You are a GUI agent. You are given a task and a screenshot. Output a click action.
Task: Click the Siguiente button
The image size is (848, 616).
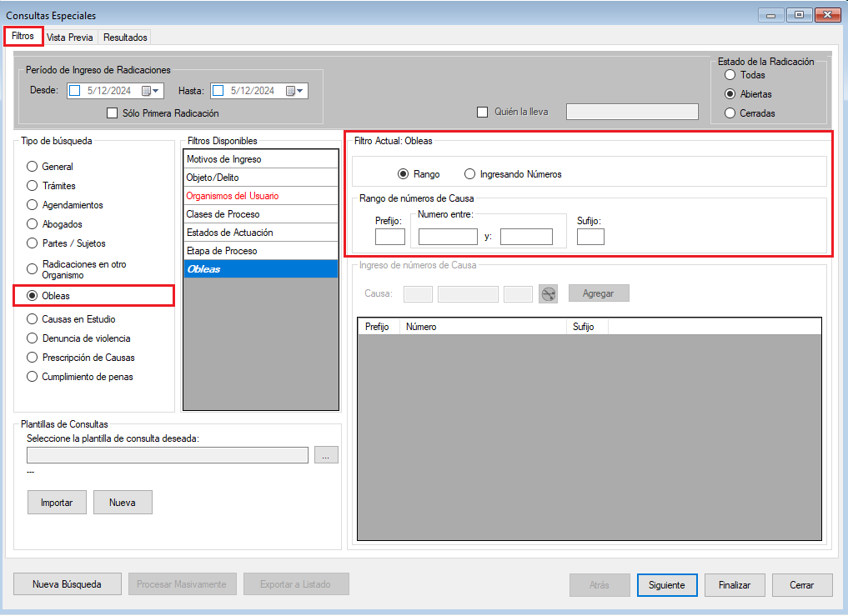point(666,585)
